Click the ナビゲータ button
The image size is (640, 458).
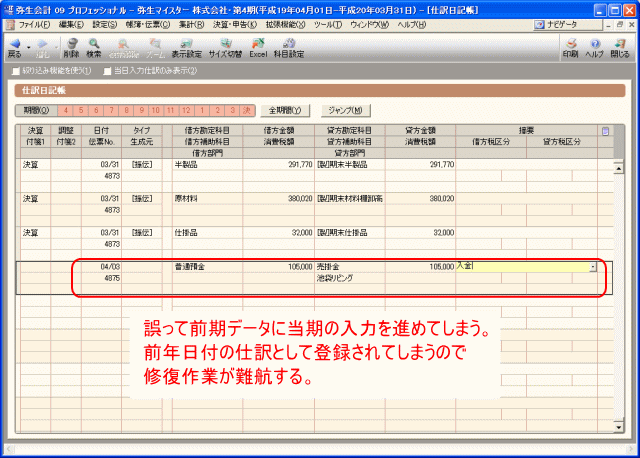568,25
